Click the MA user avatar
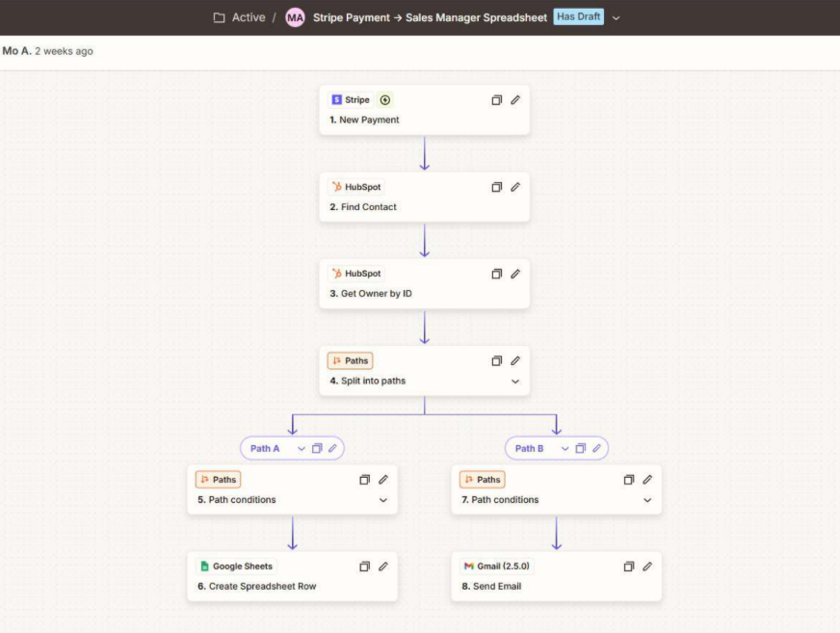This screenshot has width=840, height=633. (295, 17)
